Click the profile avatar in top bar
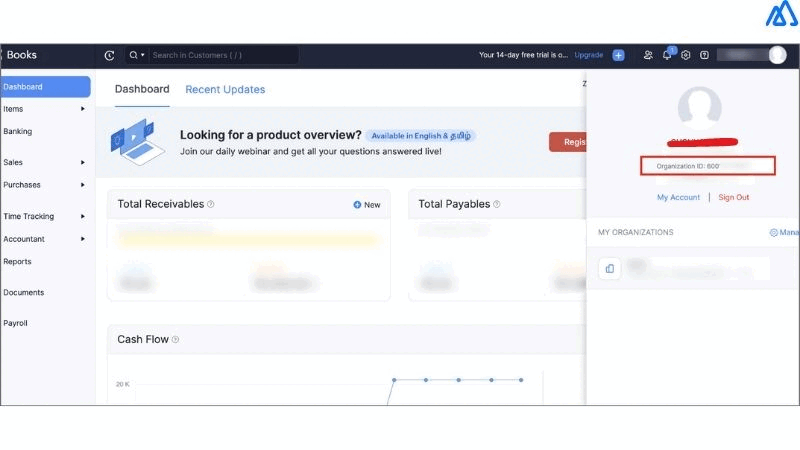 [x=778, y=55]
